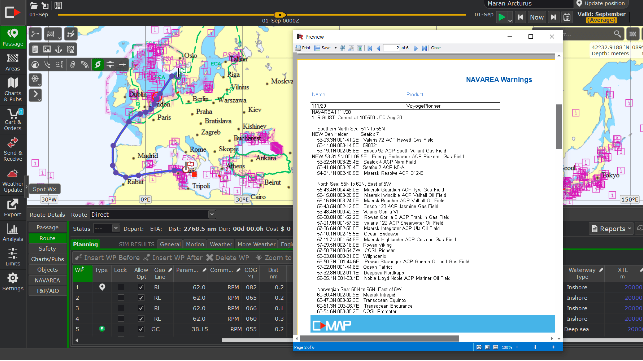The width and height of the screenshot is (643, 361).
Task: Click the Preview horizontal scrollbar thumb
Action: click(x=379, y=338)
